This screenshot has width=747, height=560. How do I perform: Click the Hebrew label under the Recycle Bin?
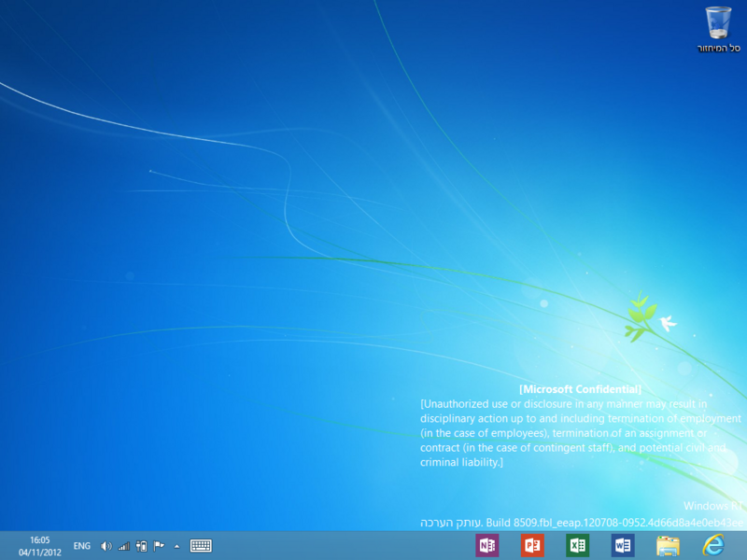719,48
